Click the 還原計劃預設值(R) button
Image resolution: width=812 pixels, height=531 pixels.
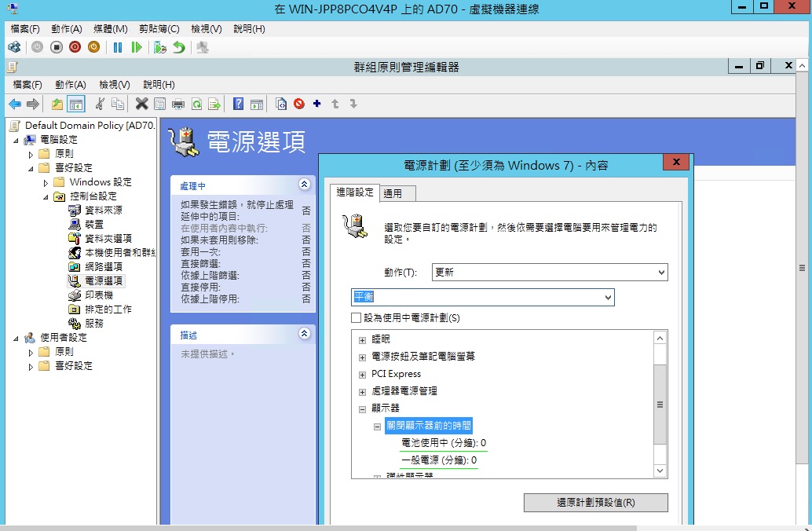point(595,503)
